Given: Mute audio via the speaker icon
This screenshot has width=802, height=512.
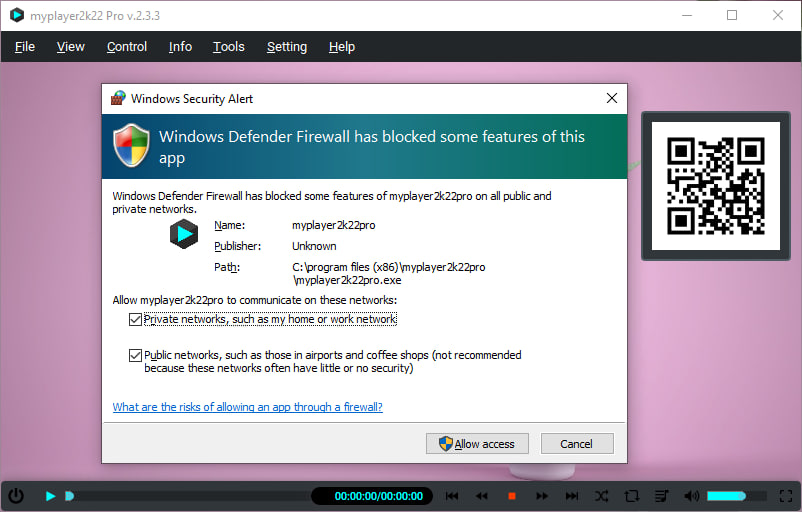Looking at the screenshot, I should click(x=692, y=496).
